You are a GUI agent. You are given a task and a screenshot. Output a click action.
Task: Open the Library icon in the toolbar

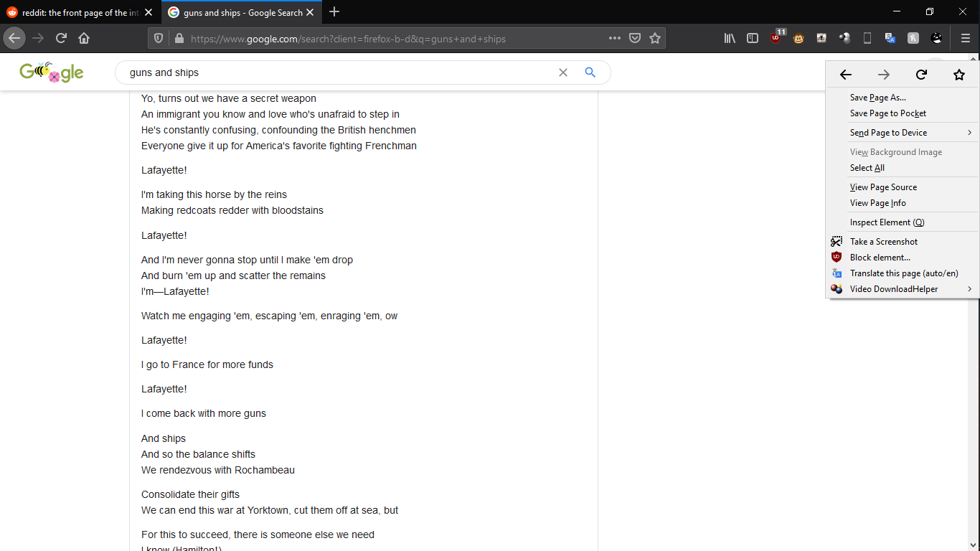click(x=730, y=39)
